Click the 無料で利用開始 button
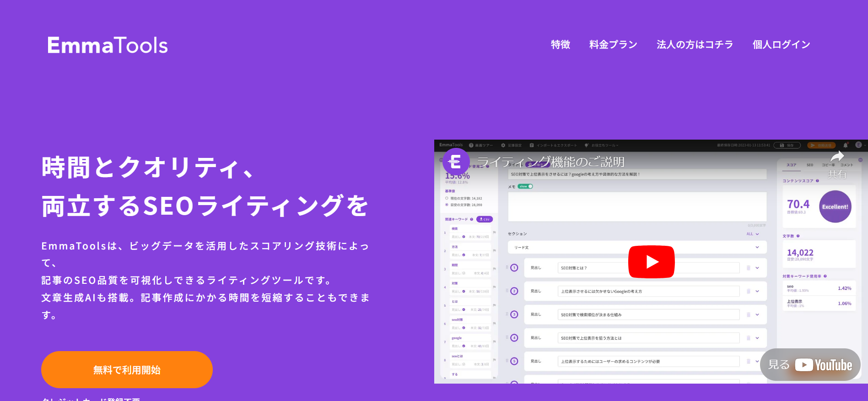 (x=127, y=369)
